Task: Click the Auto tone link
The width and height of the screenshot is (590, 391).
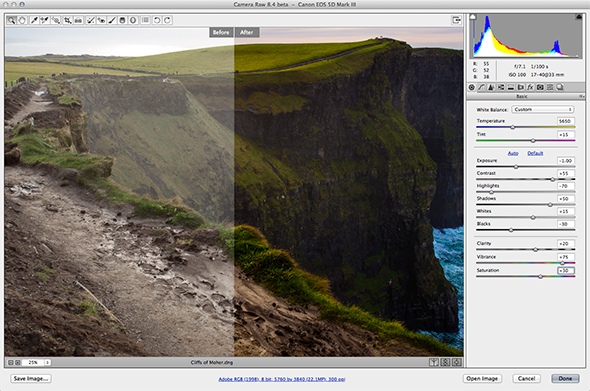Action: point(513,153)
